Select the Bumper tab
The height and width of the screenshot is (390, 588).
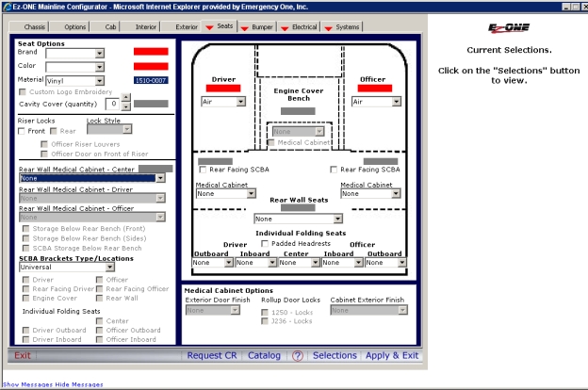tap(258, 27)
